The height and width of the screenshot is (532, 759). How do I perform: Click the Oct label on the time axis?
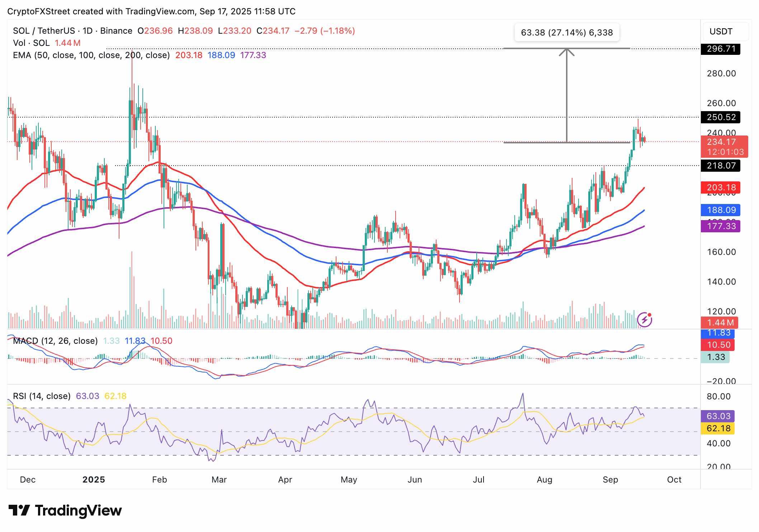pyautogui.click(x=675, y=479)
